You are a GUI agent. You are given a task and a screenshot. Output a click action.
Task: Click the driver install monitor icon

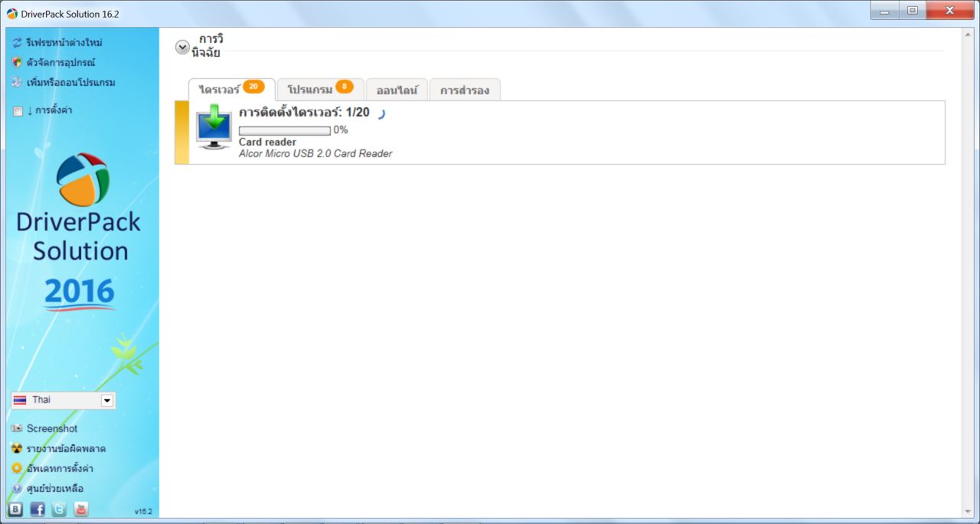214,127
